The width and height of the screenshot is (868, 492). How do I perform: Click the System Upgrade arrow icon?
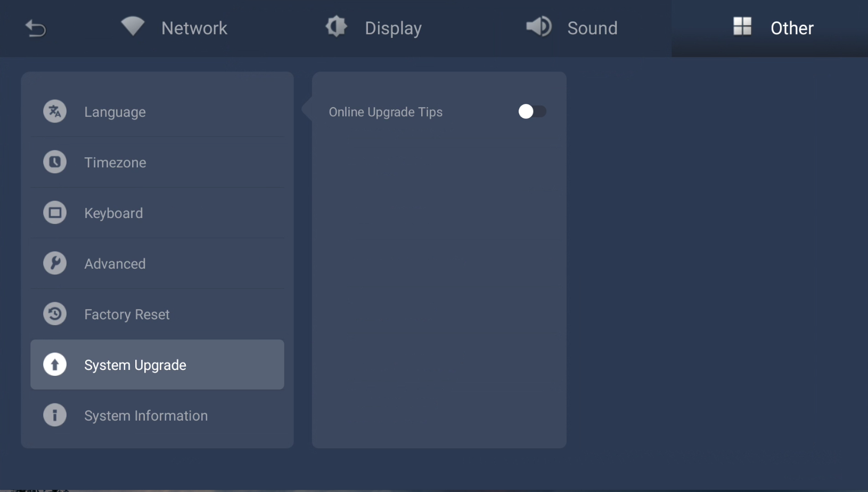pos(55,365)
